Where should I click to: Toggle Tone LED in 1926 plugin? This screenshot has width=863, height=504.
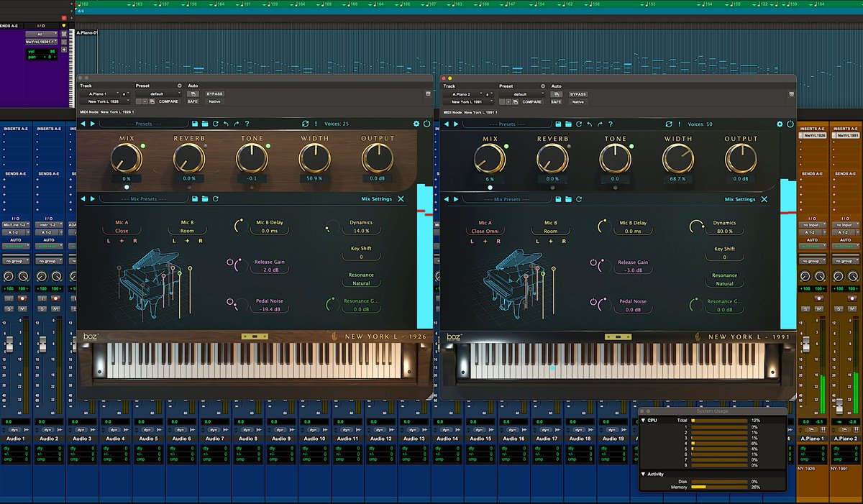pyautogui.click(x=268, y=146)
